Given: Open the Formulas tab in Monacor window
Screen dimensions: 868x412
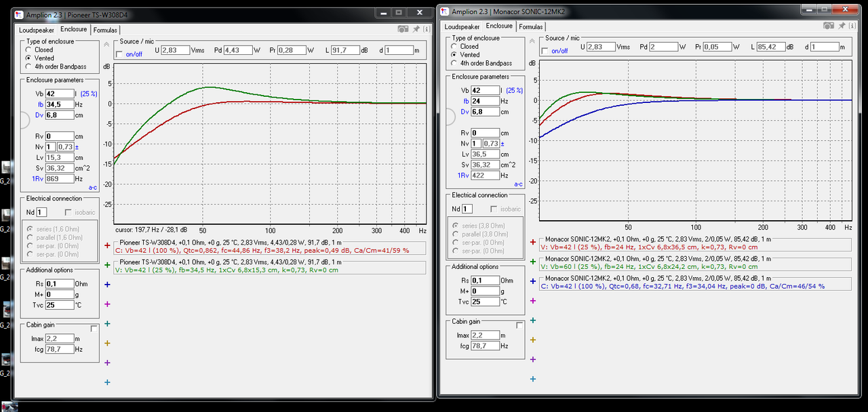Looking at the screenshot, I should (531, 26).
